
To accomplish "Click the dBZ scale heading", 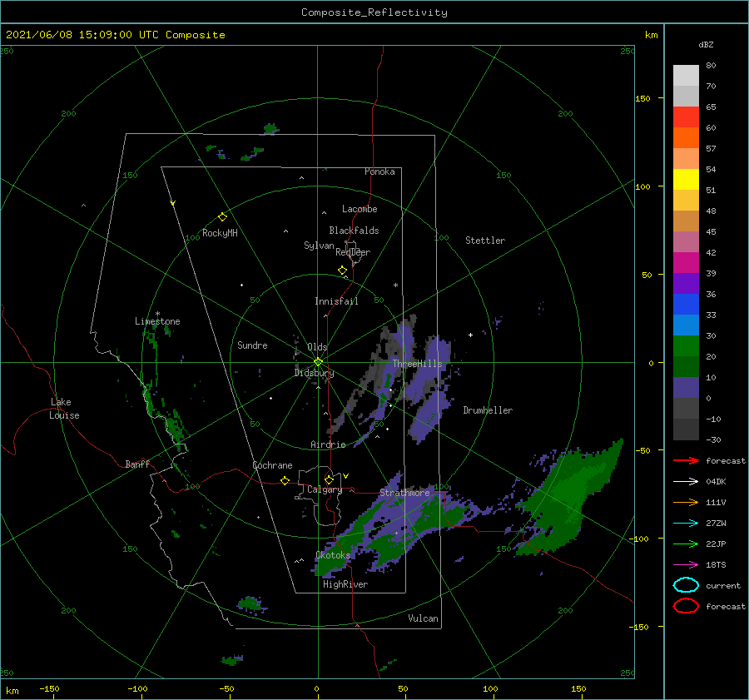I will point(706,44).
